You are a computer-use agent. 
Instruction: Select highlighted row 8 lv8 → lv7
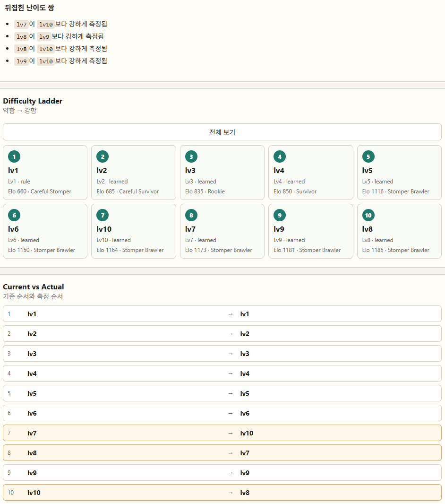(222, 453)
